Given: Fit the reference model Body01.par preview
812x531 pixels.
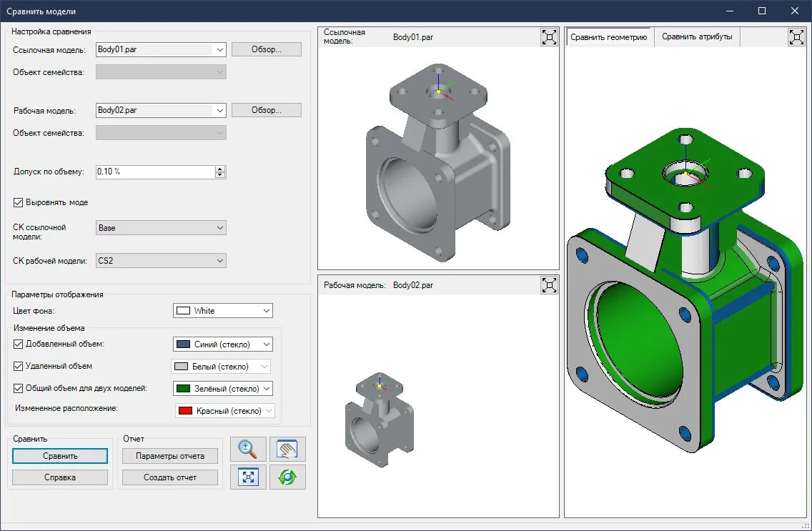Looking at the screenshot, I should tap(549, 37).
